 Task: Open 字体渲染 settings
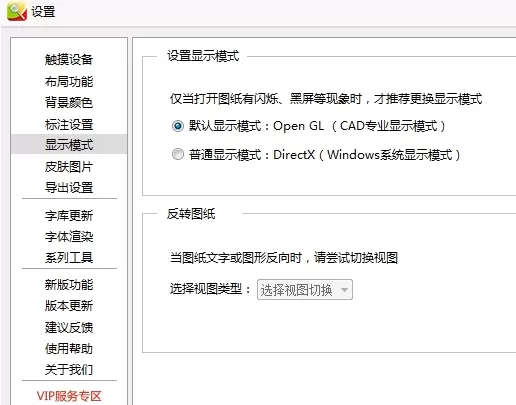pos(69,236)
